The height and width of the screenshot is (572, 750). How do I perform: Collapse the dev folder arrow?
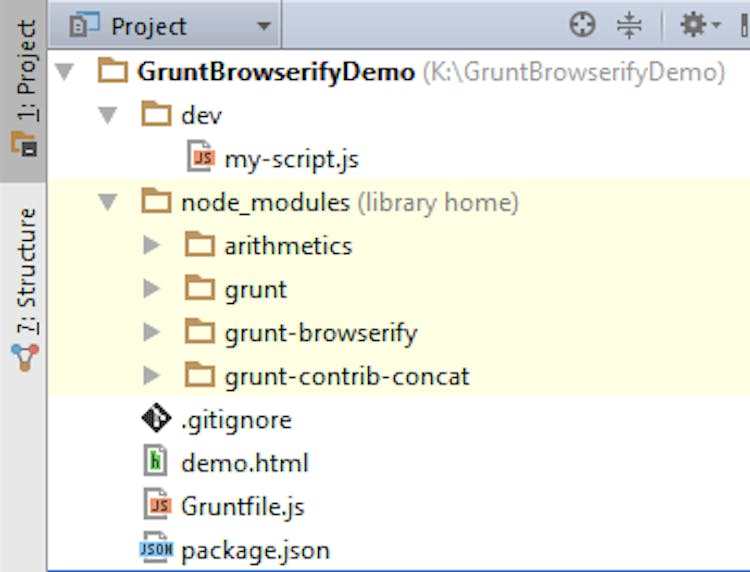[x=108, y=115]
